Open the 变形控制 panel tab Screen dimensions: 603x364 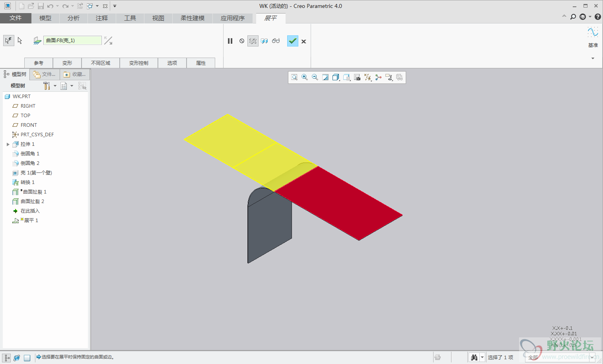click(139, 63)
